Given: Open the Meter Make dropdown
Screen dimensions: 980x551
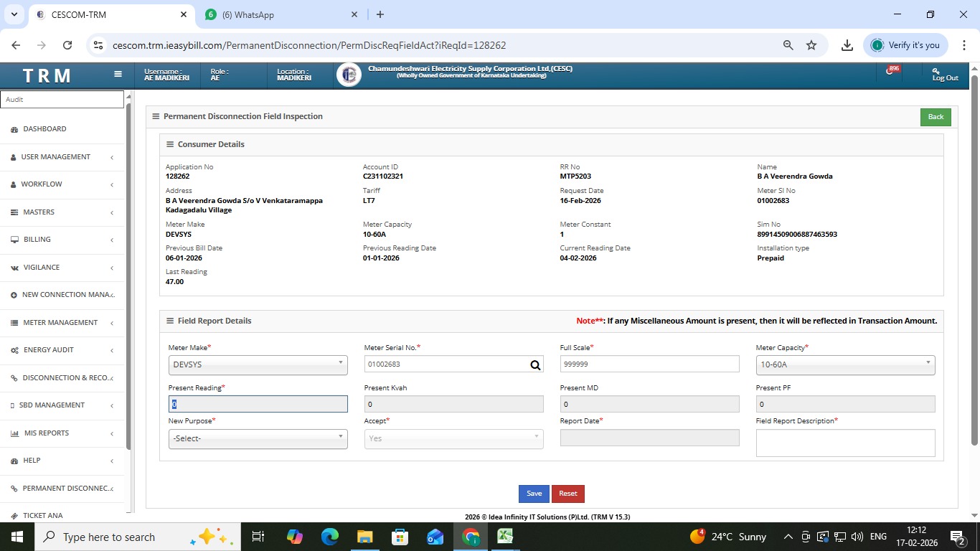Looking at the screenshot, I should tap(258, 364).
